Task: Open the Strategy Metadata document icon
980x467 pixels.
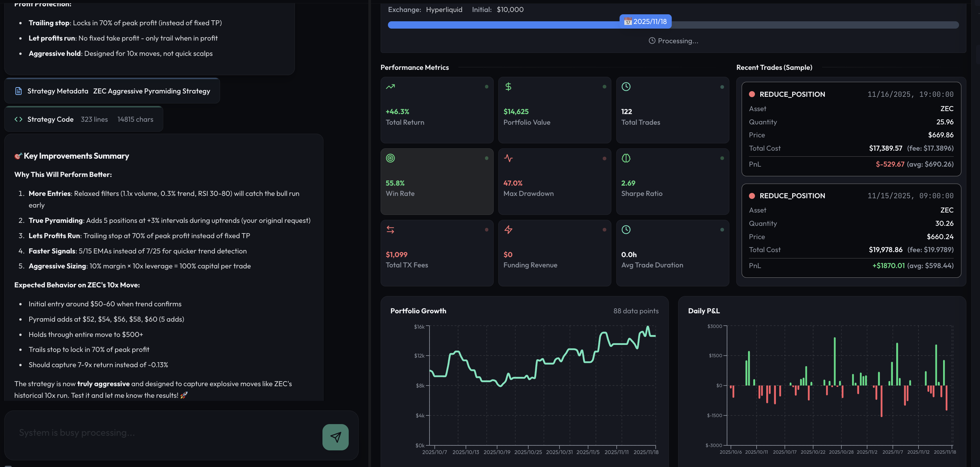Action: (18, 90)
